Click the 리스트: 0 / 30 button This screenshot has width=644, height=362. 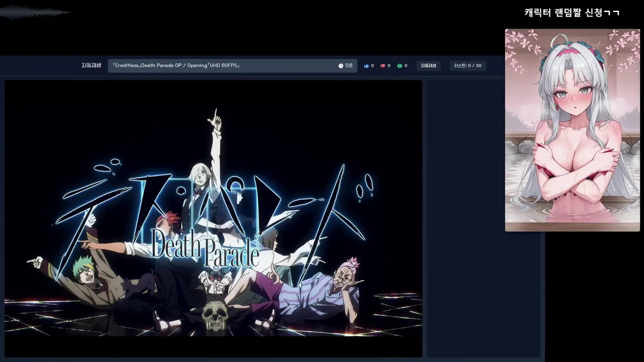coord(467,66)
